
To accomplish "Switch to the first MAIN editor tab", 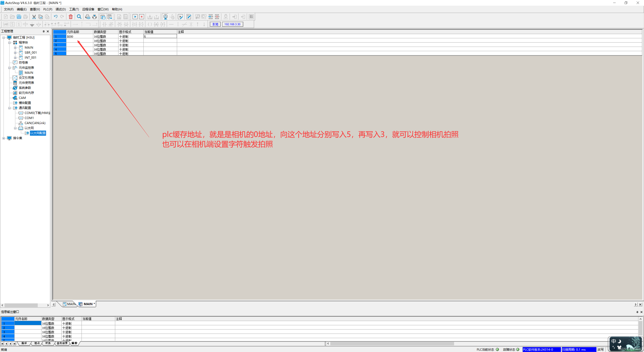I will (69, 304).
